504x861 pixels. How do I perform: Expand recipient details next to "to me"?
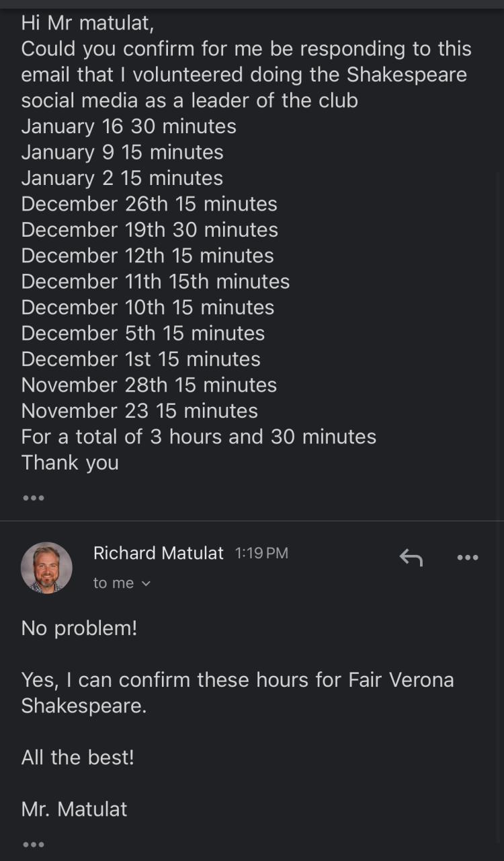[x=146, y=583]
